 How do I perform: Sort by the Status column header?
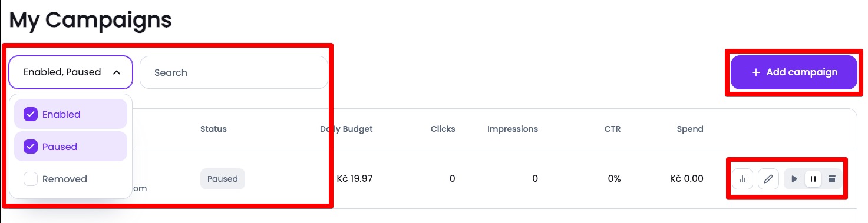pos(213,129)
